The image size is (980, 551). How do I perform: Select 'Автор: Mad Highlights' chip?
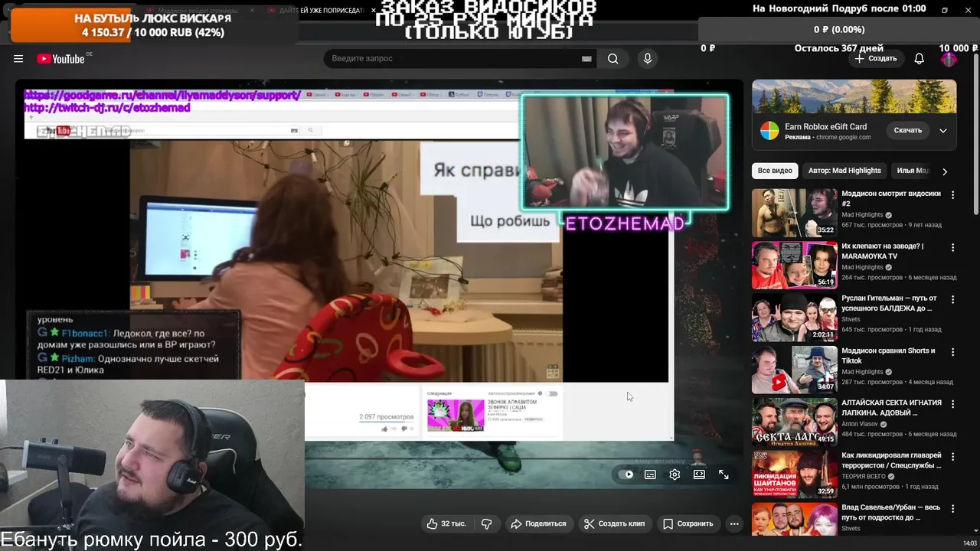click(x=844, y=171)
